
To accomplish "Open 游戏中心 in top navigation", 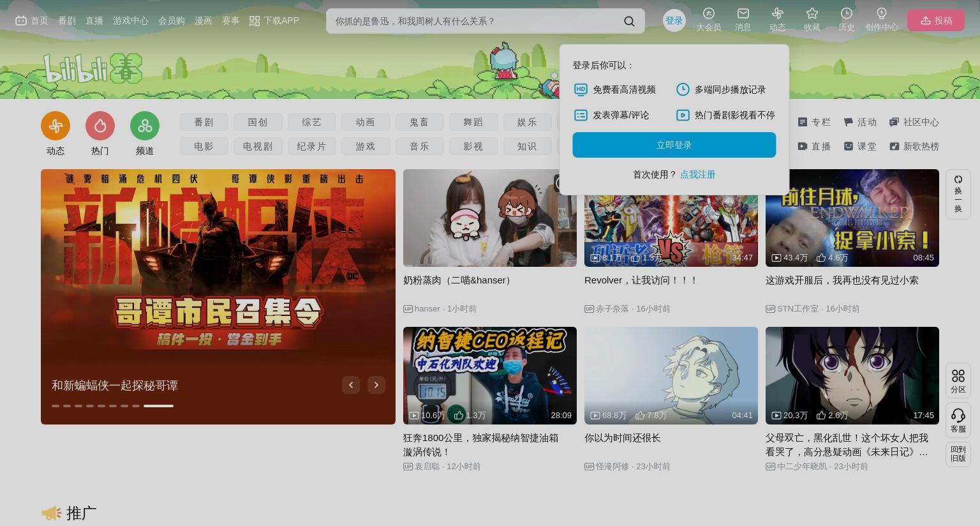I will coord(131,20).
